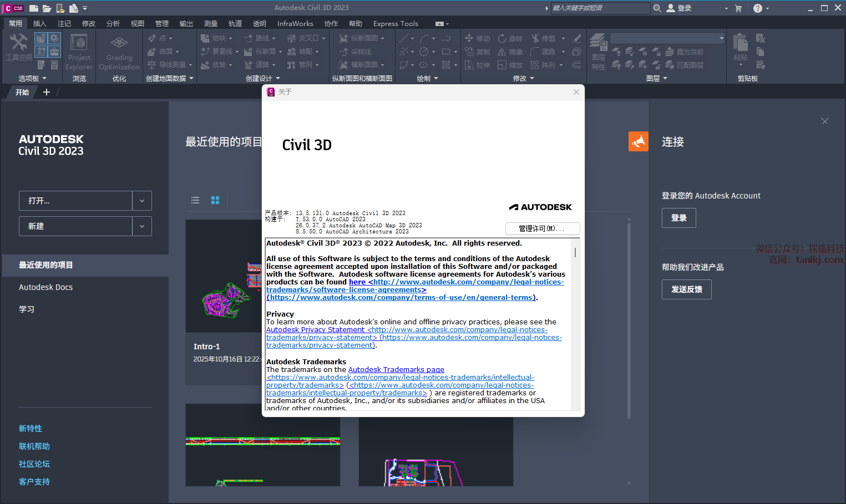
Task: Open the 联机帮助 online help link
Action: [34, 446]
